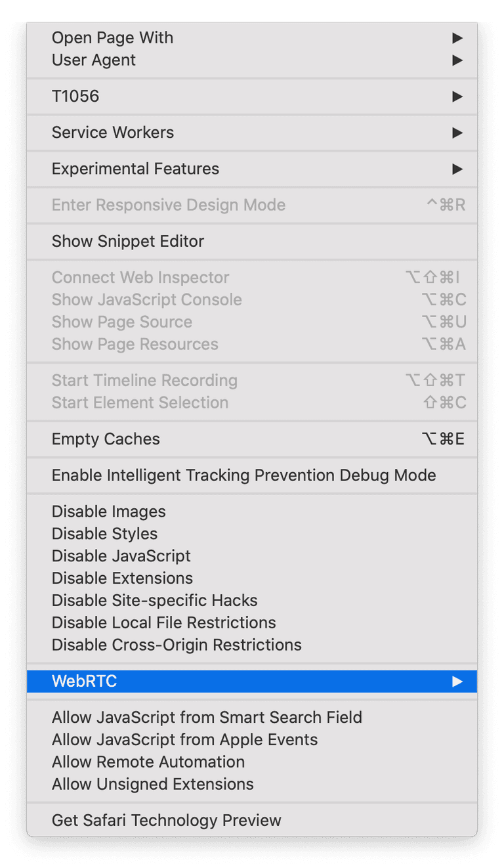Screen dimensions: 504x868
Task: Open the WebRTC submenu
Action: point(84,681)
